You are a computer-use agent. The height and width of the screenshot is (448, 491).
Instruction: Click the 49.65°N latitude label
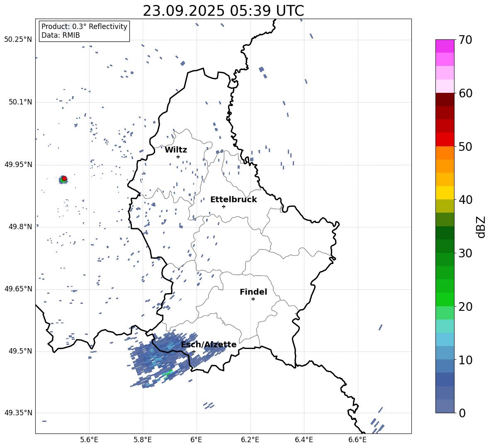18,289
